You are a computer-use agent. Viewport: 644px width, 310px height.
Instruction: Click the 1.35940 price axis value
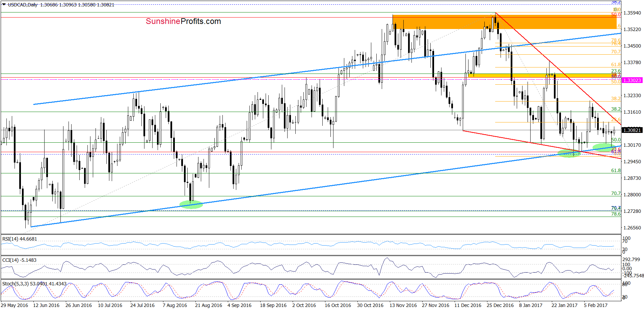click(x=632, y=13)
